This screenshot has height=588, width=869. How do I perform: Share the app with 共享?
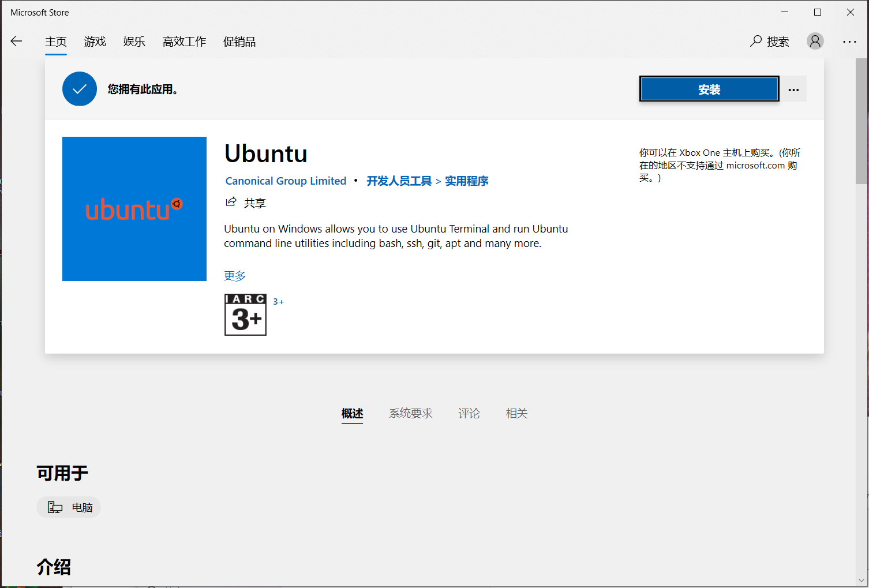[246, 203]
